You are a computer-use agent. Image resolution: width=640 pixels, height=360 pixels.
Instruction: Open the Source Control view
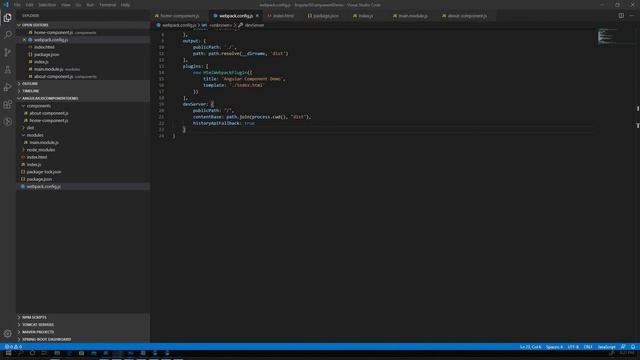click(x=8, y=52)
